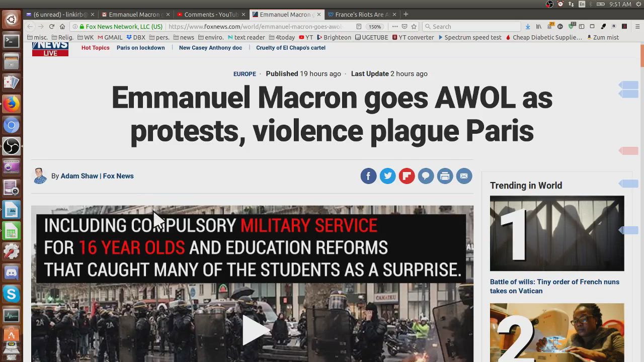Switch to France's Riots Are tab
The width and height of the screenshot is (644, 362).
(362, 15)
